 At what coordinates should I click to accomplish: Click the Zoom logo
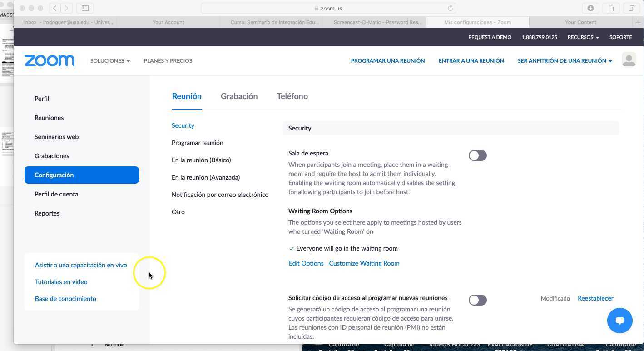[50, 60]
